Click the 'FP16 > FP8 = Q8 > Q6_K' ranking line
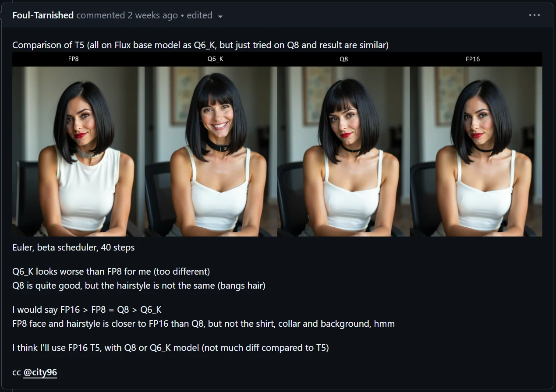The image size is (556, 392). (87, 310)
